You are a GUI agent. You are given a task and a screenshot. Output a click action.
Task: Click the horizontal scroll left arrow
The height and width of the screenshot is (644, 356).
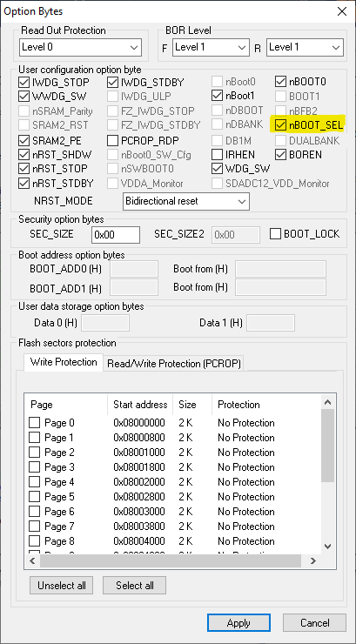(33, 560)
